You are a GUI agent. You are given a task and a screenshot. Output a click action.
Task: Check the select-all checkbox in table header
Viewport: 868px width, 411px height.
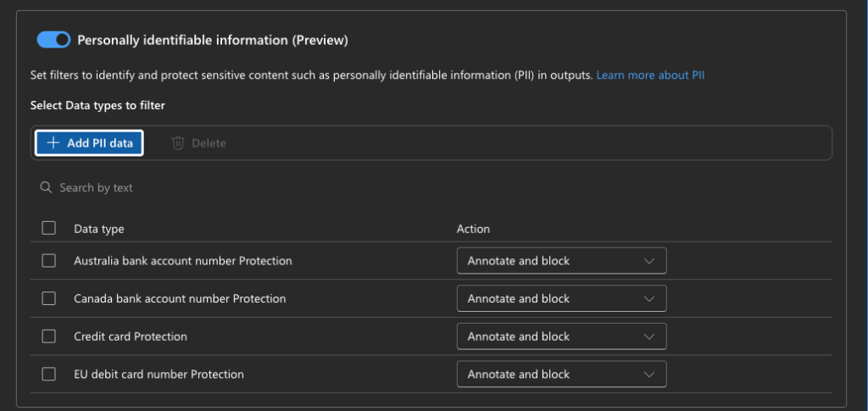[x=49, y=228]
